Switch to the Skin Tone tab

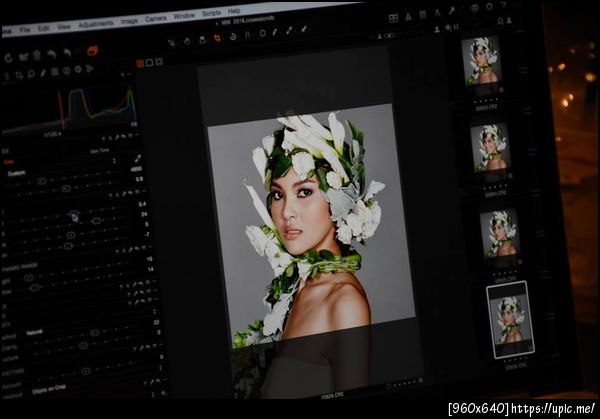pos(100,151)
